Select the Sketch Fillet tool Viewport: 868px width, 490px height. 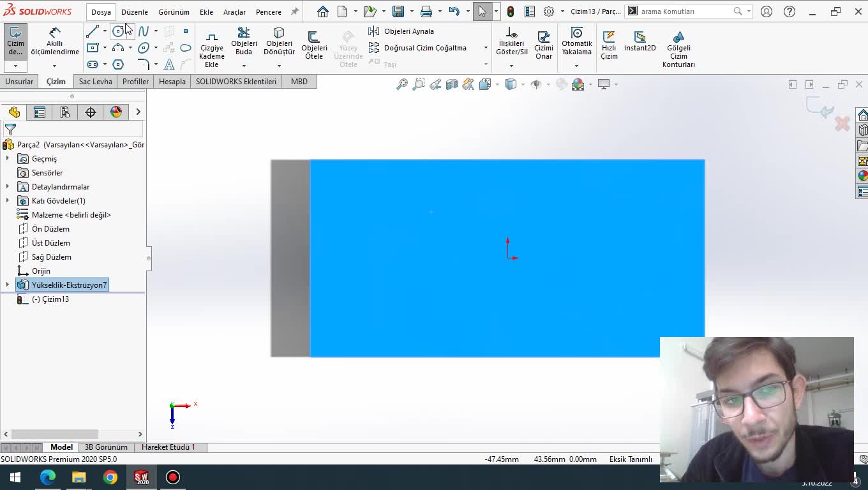(144, 64)
